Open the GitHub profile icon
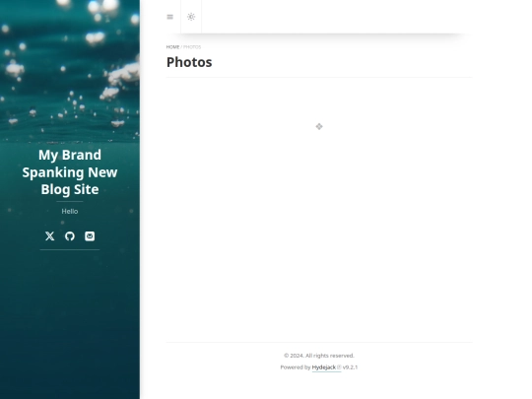This screenshot has width=532, height=399. (x=70, y=236)
